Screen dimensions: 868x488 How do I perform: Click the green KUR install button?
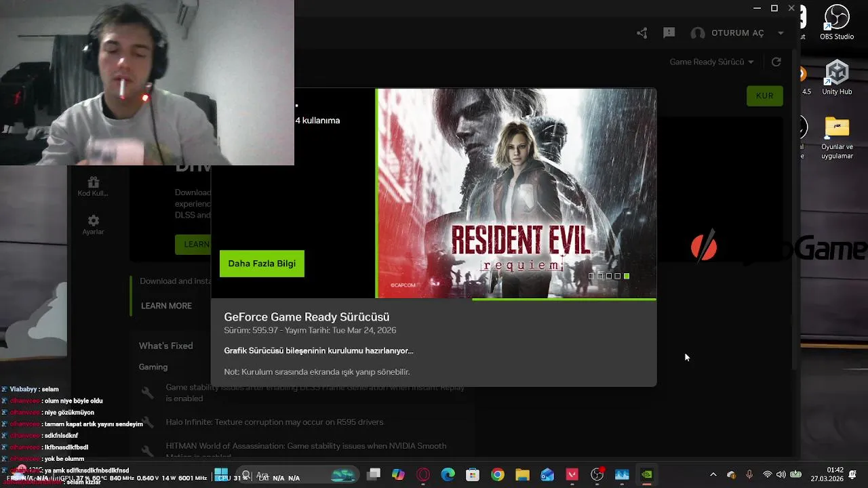(764, 96)
